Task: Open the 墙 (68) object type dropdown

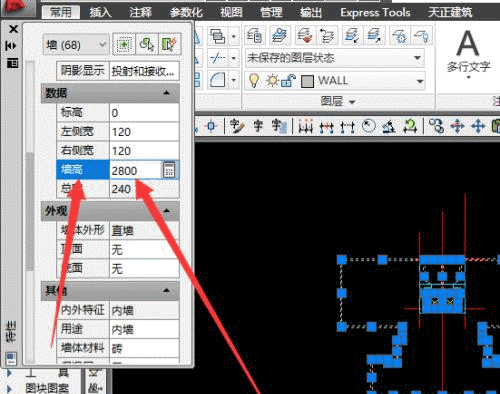Action: [76, 44]
